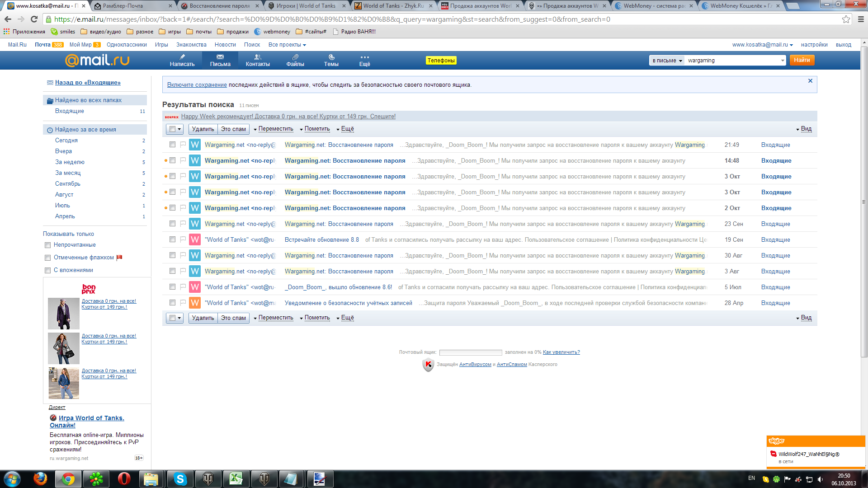Screen dimensions: 868x488
Task: Click the mailbox fill progress bar
Action: coord(470,352)
